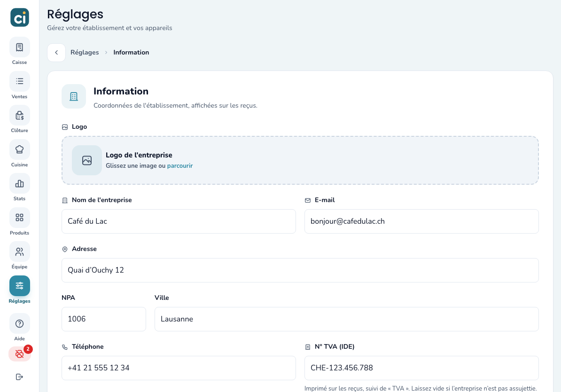Click the phone icon by Téléphone
The height and width of the screenshot is (392, 561).
(65, 347)
